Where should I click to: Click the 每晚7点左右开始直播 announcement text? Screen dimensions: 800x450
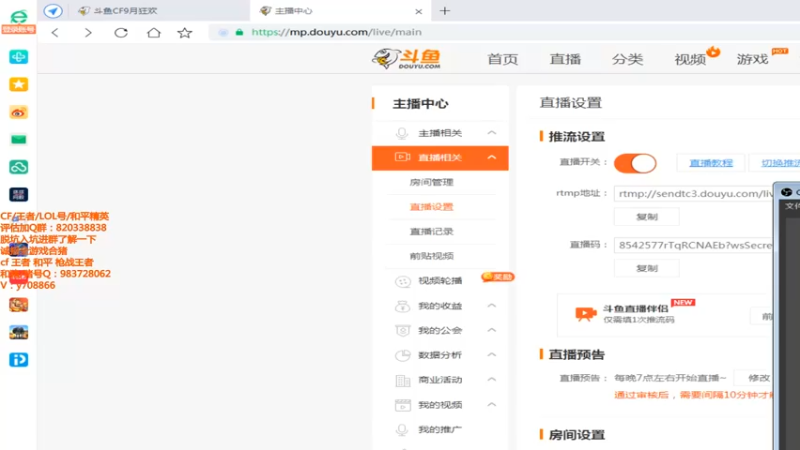tap(670, 378)
